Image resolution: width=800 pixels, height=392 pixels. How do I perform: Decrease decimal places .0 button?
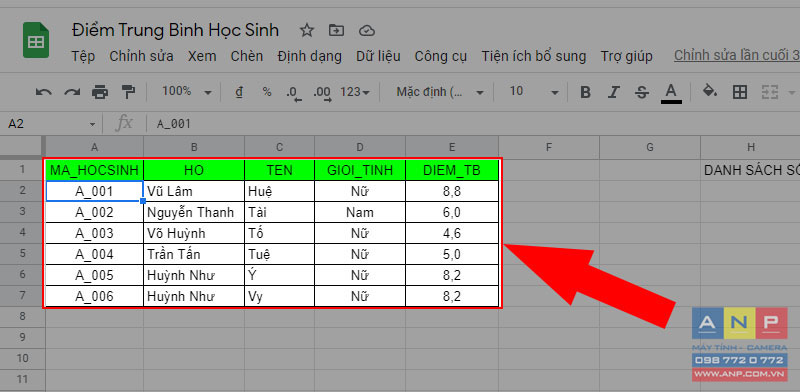click(293, 93)
